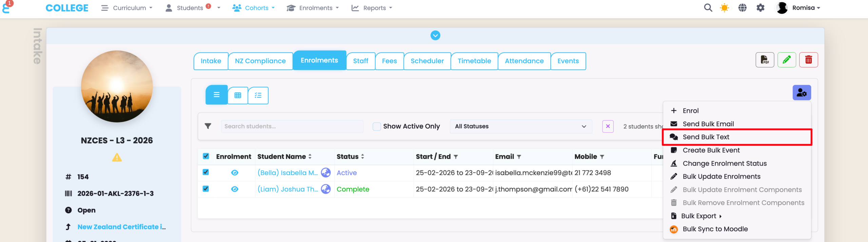Screen dimensions: 868x242
Task: Enable the Show Active Only checkbox
Action: point(376,126)
